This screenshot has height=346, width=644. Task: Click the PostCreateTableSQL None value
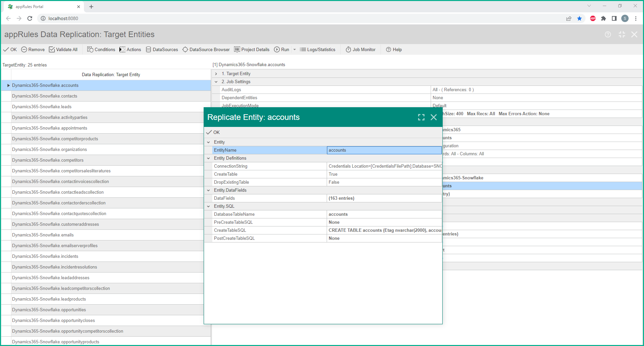tap(384, 238)
